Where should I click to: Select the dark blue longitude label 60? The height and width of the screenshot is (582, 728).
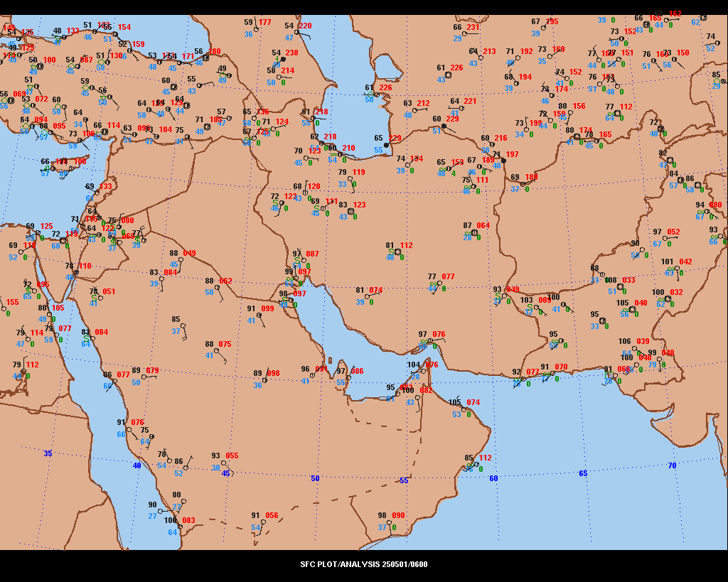pos(493,478)
